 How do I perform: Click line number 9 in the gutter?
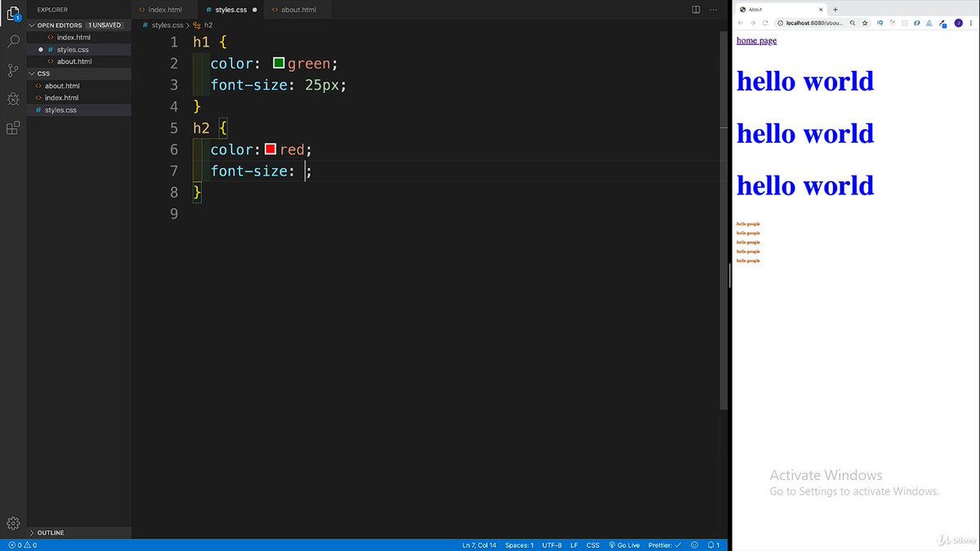tap(173, 214)
